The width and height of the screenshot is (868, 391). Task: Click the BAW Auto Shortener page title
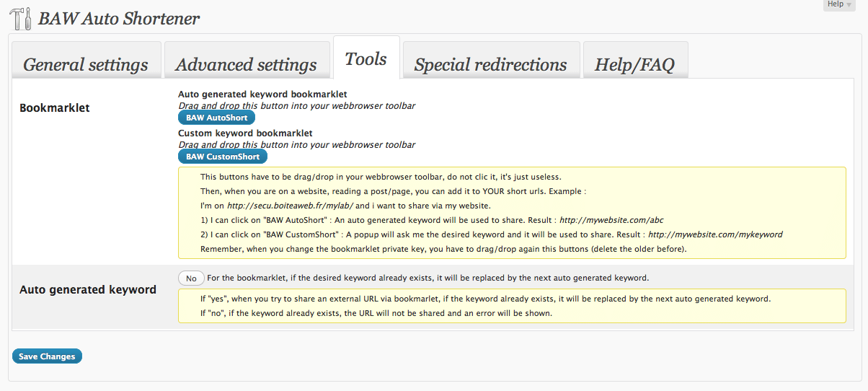[119, 19]
